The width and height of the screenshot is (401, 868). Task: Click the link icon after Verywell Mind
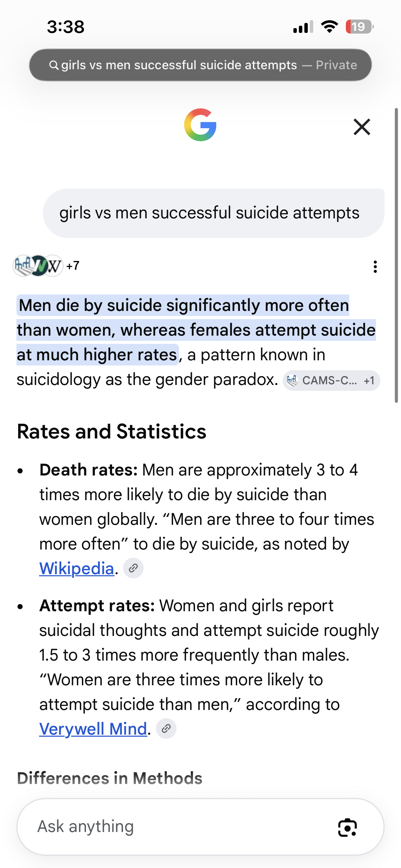pos(166,728)
